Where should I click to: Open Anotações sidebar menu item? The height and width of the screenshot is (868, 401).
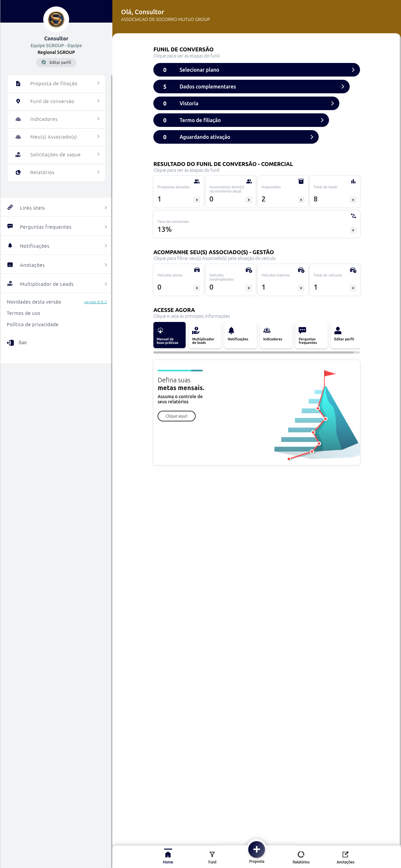(56, 265)
